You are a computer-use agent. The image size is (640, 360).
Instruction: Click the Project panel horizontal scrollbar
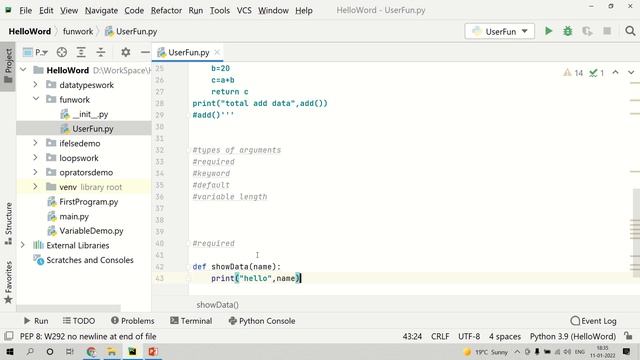point(69,307)
